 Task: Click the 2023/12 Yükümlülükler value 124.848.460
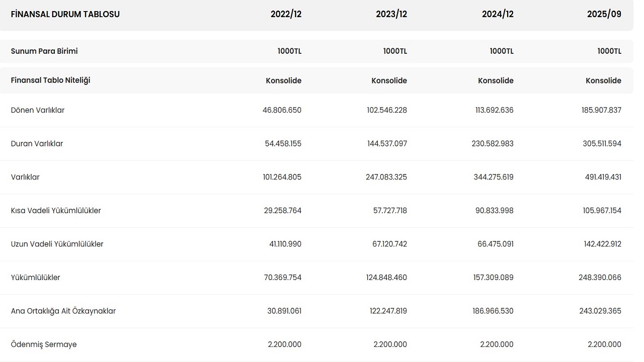(x=386, y=278)
